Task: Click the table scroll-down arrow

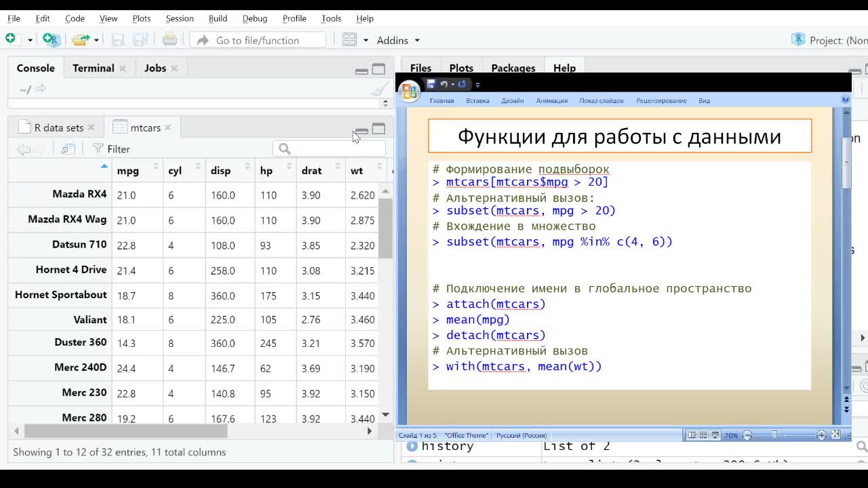Action: click(x=385, y=415)
